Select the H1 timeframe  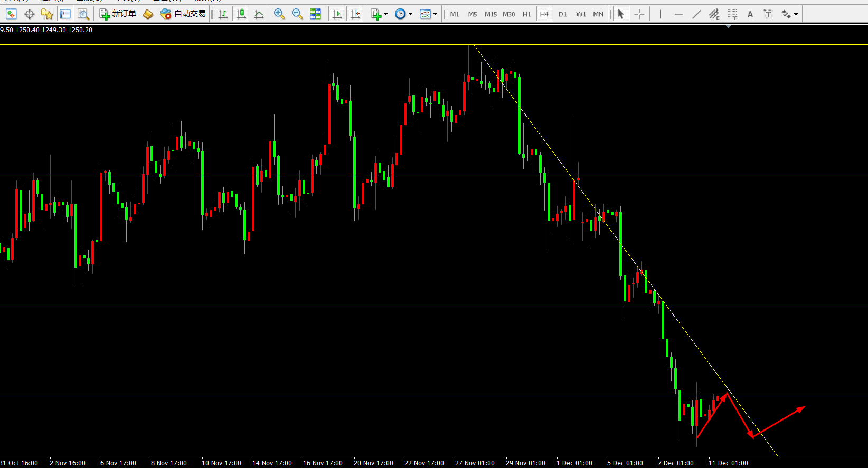coord(527,14)
